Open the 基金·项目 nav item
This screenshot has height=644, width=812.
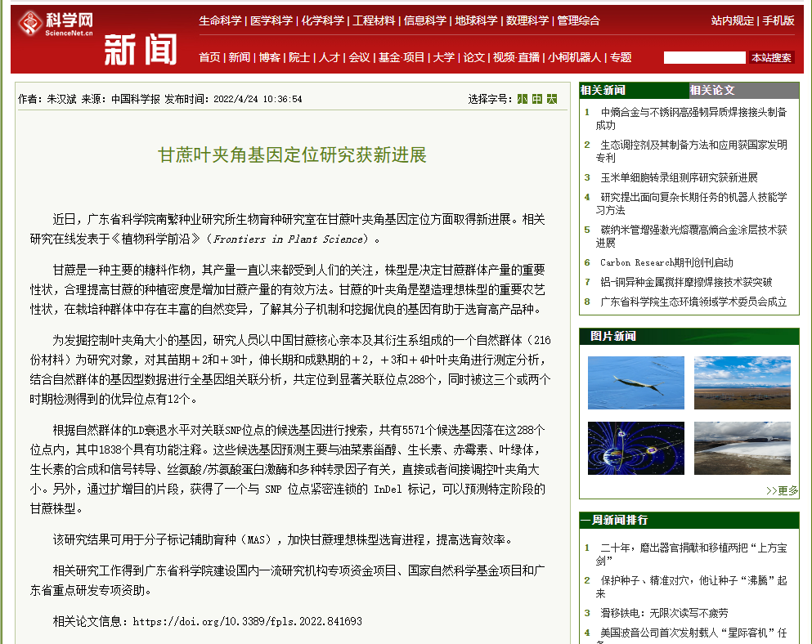(402, 57)
